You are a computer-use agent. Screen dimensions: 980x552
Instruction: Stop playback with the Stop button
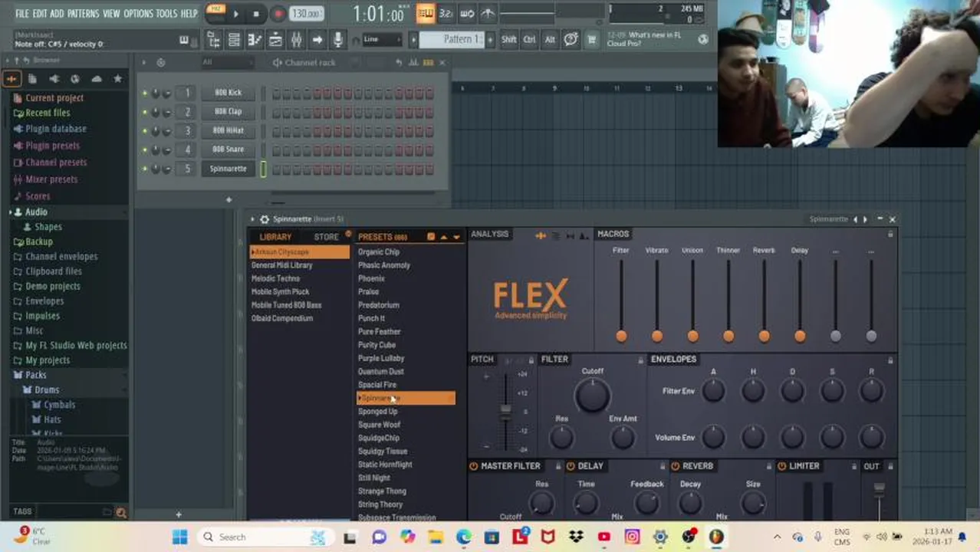pyautogui.click(x=256, y=13)
